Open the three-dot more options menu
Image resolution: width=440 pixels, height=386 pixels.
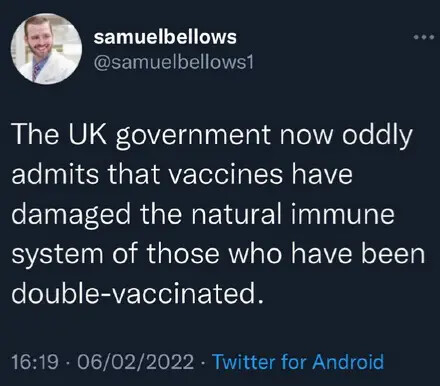click(424, 37)
